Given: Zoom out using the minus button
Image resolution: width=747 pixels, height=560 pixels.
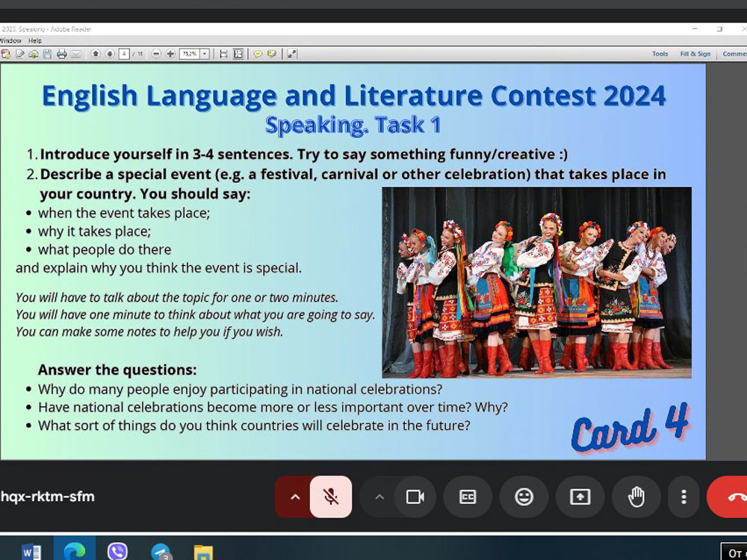Looking at the screenshot, I should click(156, 54).
